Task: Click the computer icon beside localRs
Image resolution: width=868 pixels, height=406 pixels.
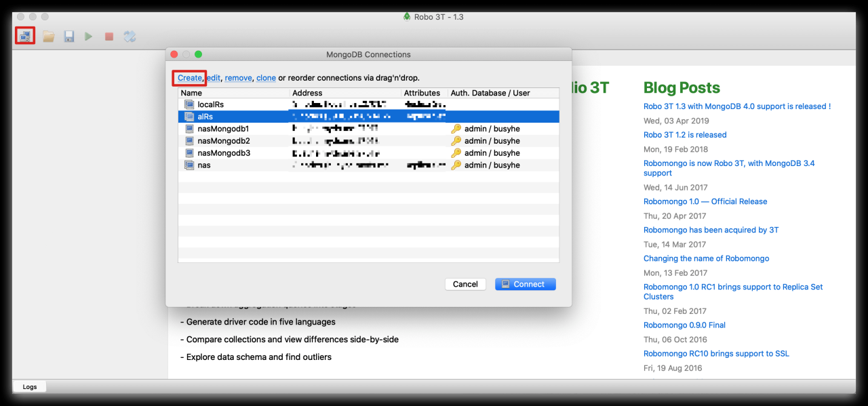Action: (189, 104)
